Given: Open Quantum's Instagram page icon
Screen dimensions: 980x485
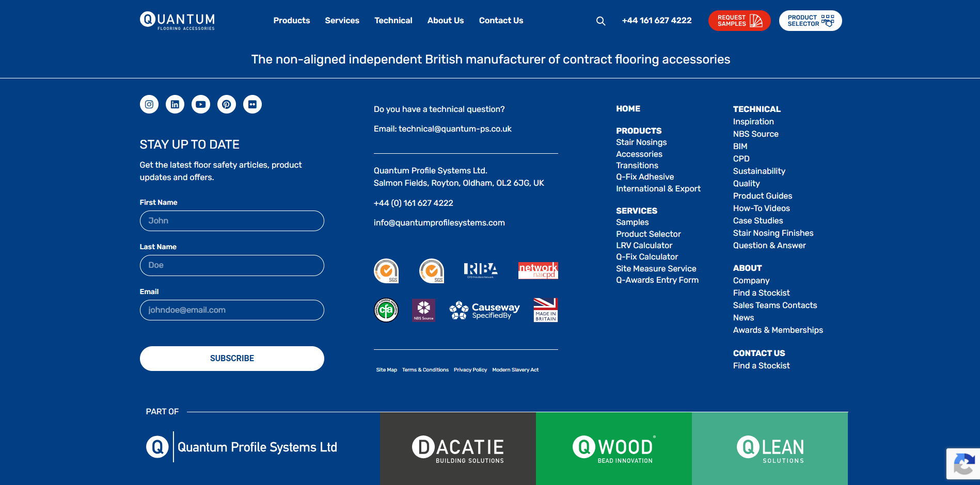Looking at the screenshot, I should click(x=149, y=104).
